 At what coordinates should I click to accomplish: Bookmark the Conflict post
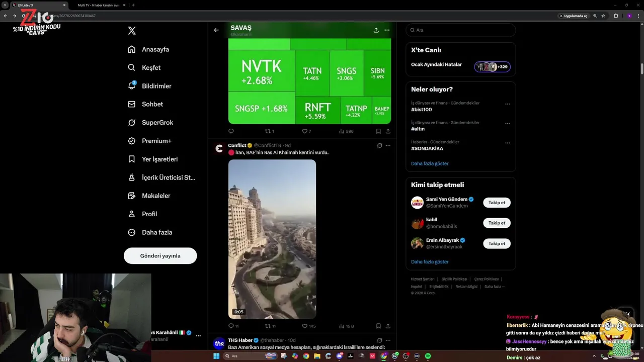[378, 326]
